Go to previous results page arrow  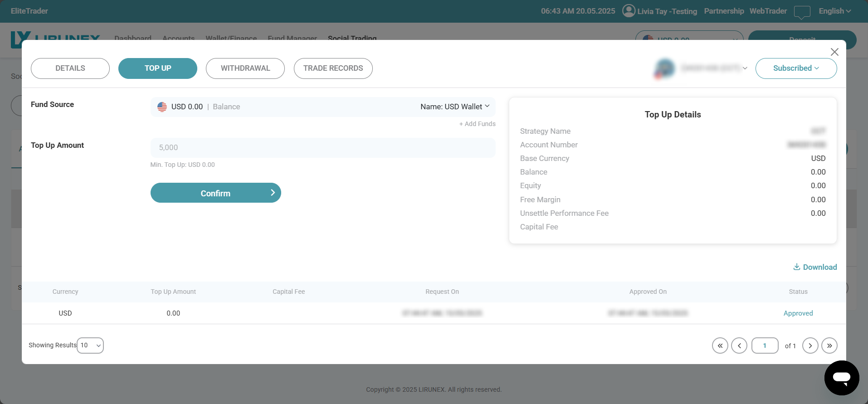point(739,346)
